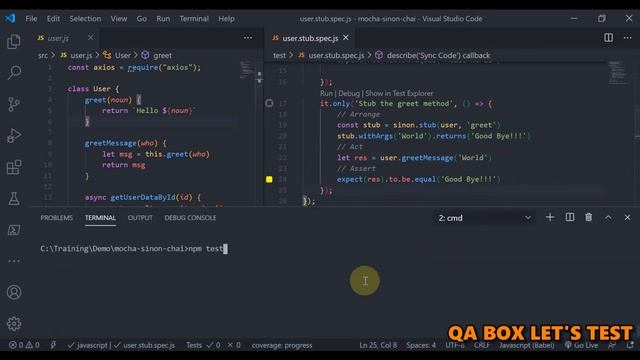Switch to the DEBUG CONSOLE tab
Screen dimensions: 640x360
pyautogui.click(x=190, y=218)
